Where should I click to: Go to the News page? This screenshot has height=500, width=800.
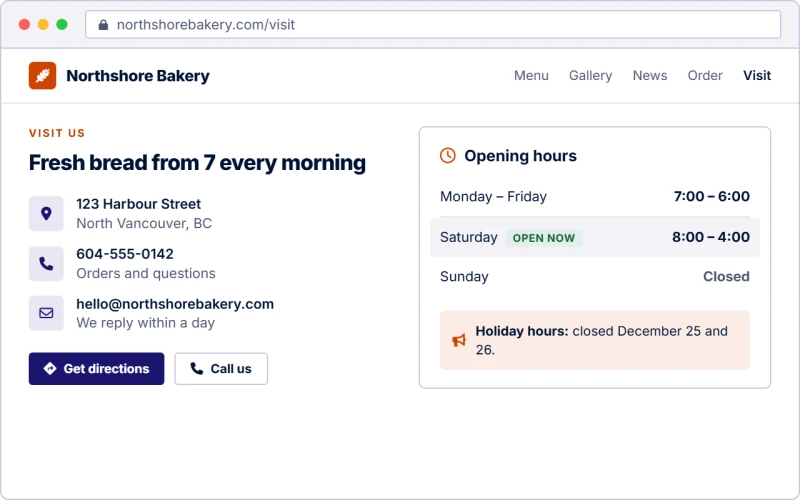pyautogui.click(x=649, y=76)
